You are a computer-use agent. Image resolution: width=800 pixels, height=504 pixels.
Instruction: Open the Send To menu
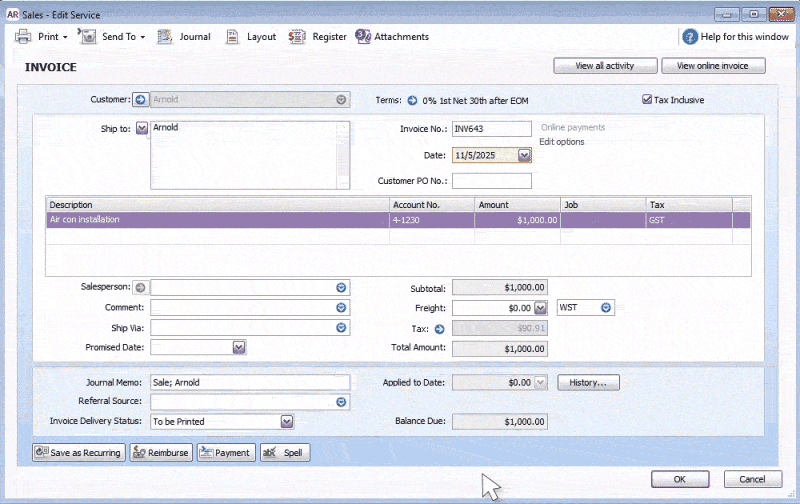(x=123, y=37)
